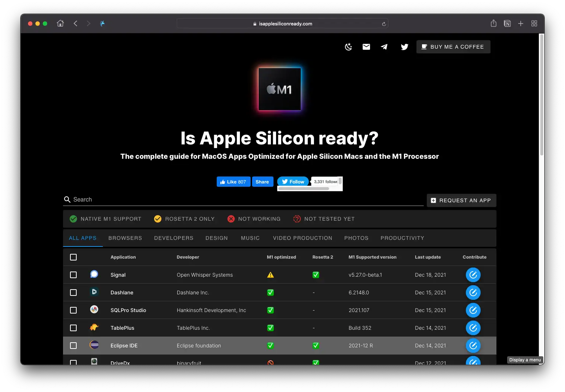
Task: Like the page on Facebook
Action: (x=233, y=182)
